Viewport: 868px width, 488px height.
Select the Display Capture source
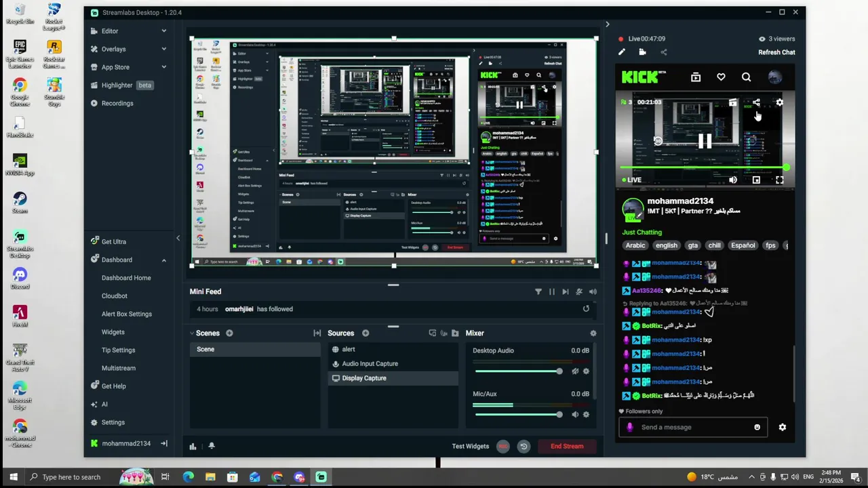click(x=393, y=378)
